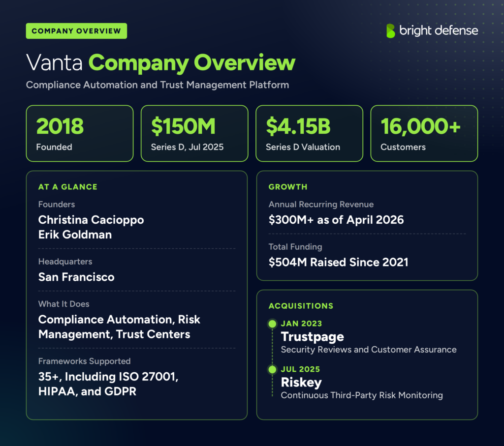This screenshot has height=446, width=504.
Task: Click the 'Headquarters' label
Action: click(65, 262)
